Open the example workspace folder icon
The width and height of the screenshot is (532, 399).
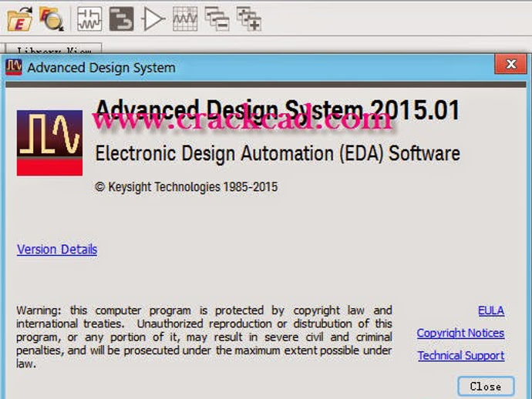(x=20, y=20)
